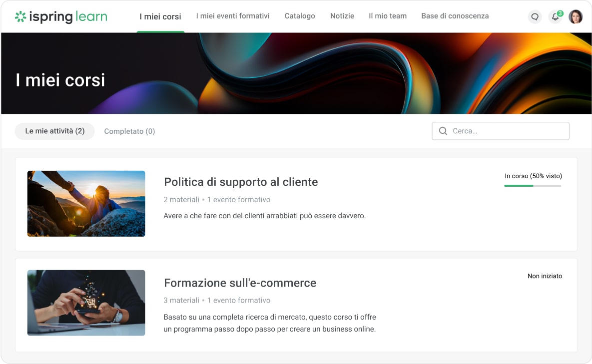This screenshot has height=364, width=592.
Task: Open the course Politica di supporto al cliente
Action: [241, 182]
